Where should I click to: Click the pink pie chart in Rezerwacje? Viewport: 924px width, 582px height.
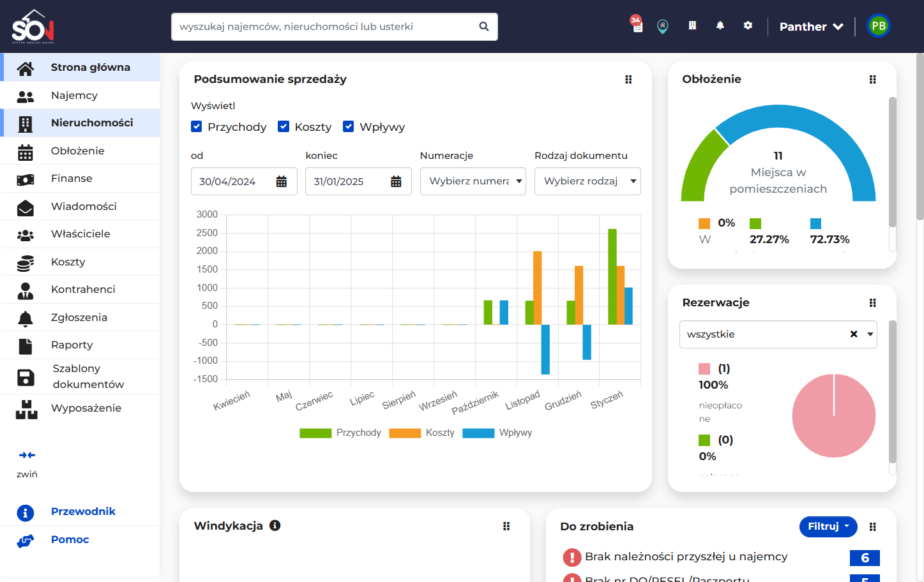tap(833, 415)
